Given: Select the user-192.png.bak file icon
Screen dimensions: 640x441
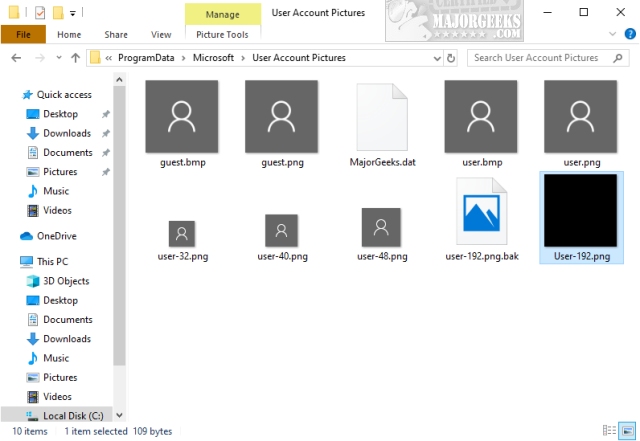Looking at the screenshot, I should pyautogui.click(x=482, y=211).
